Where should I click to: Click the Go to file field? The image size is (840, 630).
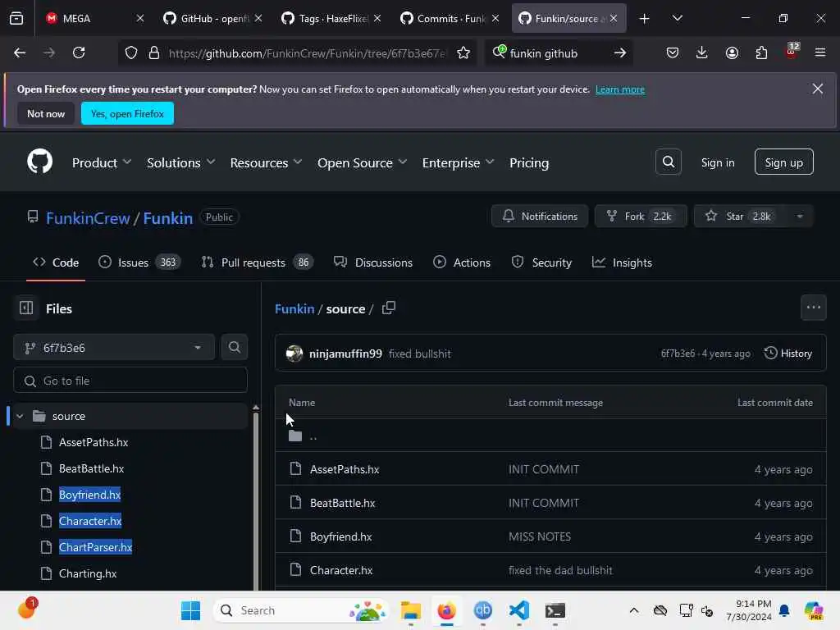point(130,381)
